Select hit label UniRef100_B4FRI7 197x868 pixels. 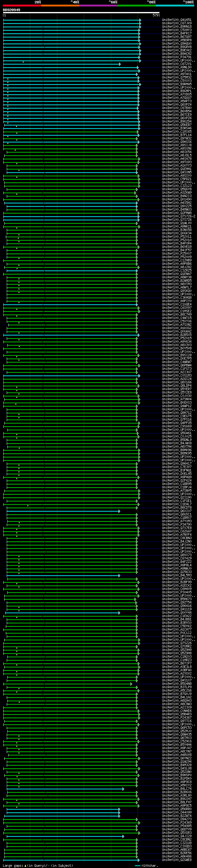coord(177,33)
